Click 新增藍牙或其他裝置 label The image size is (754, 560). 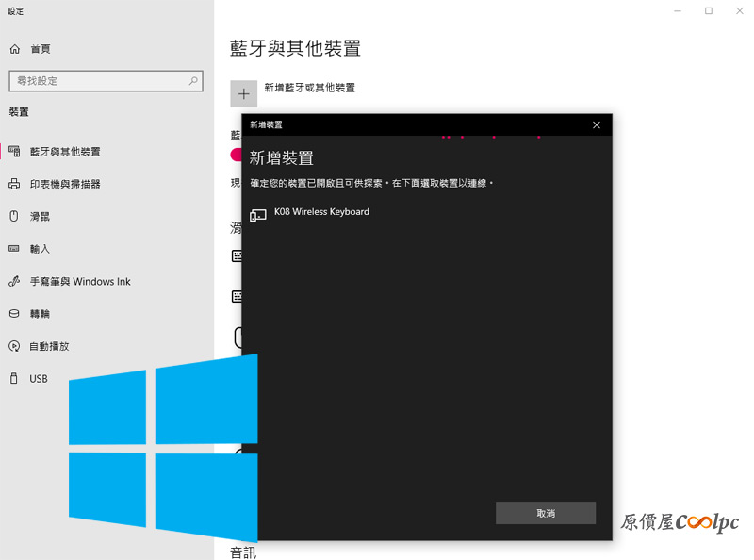(310, 88)
